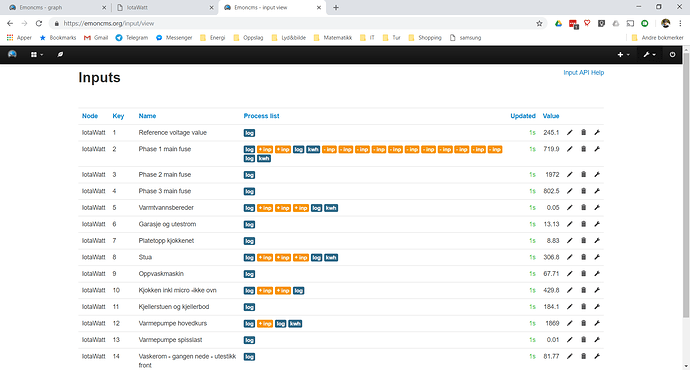690x370 pixels.
Task: Delete the Phase 2 main fuse input
Action: coord(584,174)
